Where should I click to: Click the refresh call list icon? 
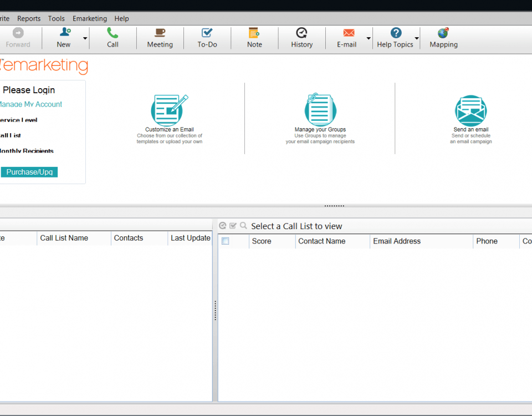[x=223, y=226]
